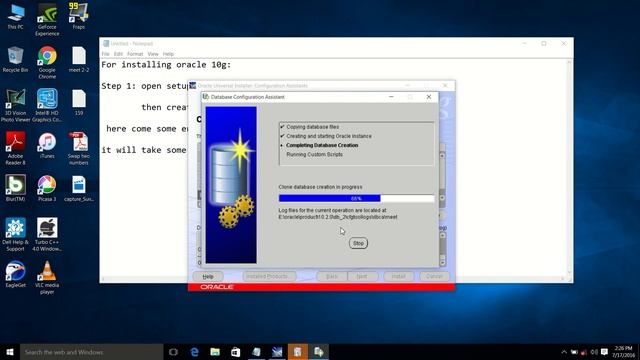Stop the clone database creation

358,243
